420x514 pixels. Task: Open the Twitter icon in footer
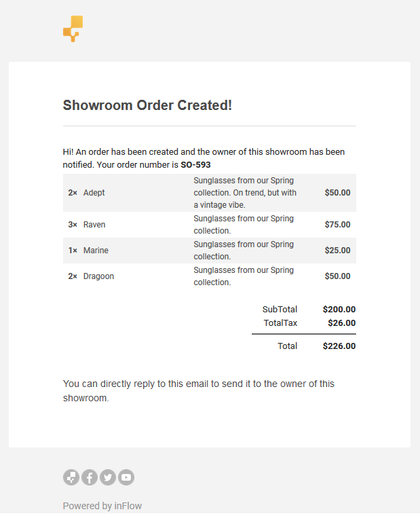pyautogui.click(x=108, y=477)
